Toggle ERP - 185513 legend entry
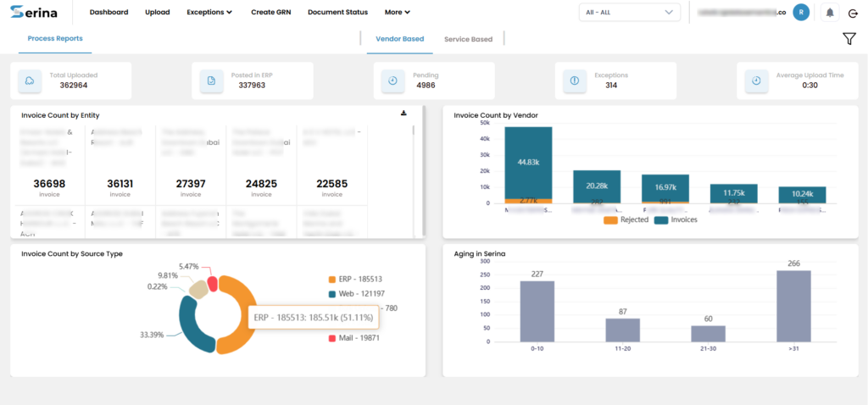Viewport: 868px width, 405px height. (x=355, y=280)
